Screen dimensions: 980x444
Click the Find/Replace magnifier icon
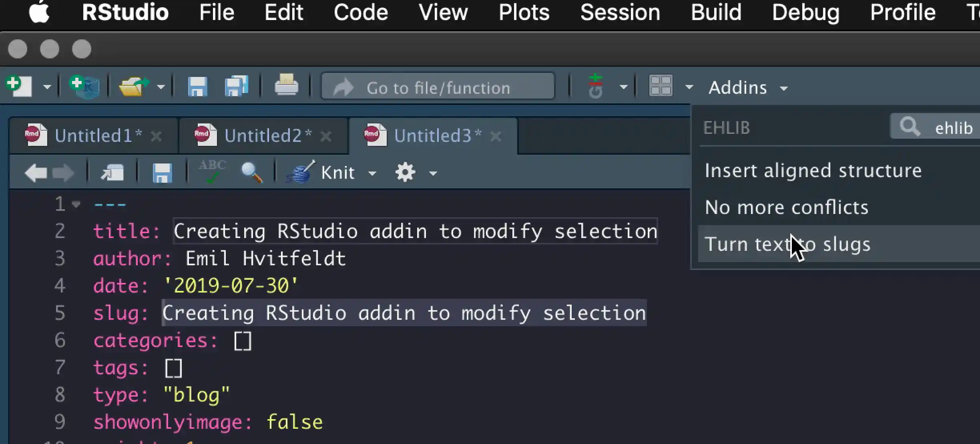pyautogui.click(x=252, y=172)
